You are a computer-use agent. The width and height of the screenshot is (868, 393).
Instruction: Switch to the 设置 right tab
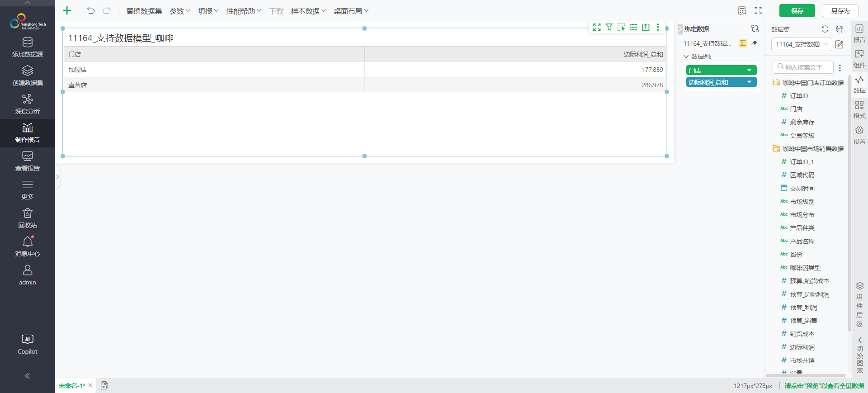pyautogui.click(x=859, y=135)
